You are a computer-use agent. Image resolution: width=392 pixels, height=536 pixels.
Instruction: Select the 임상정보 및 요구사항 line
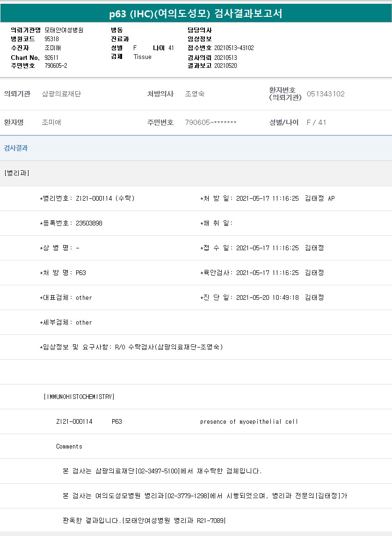(131, 347)
